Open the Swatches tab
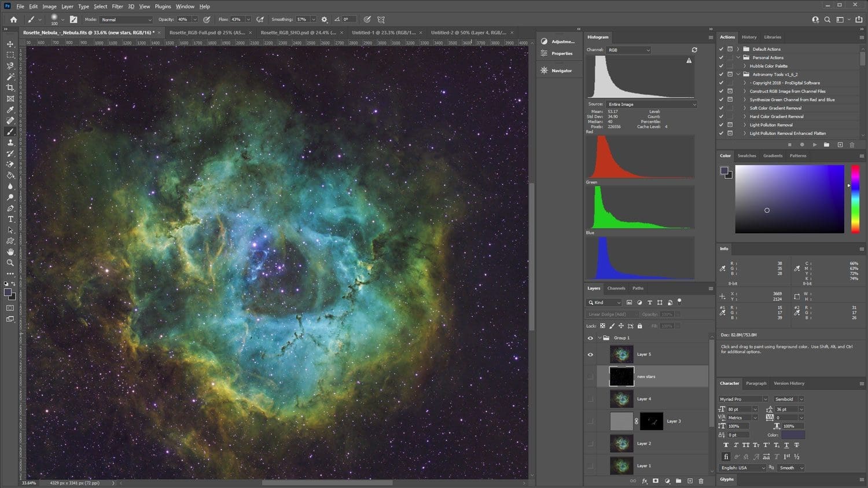Screen dimensions: 868x488 pos(746,156)
